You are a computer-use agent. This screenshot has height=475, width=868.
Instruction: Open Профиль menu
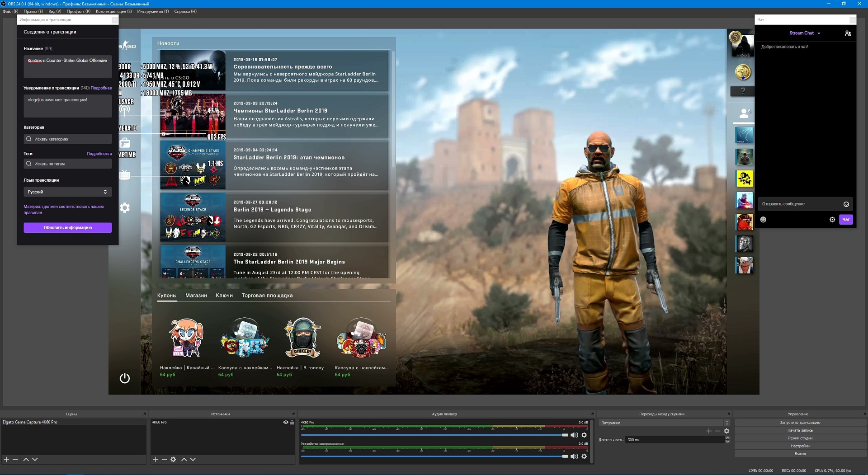click(78, 11)
